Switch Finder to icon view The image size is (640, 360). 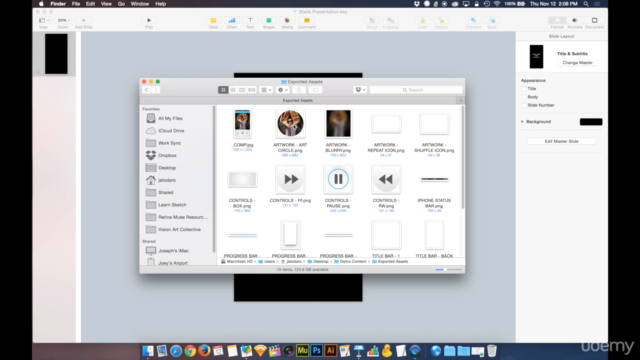(x=223, y=90)
